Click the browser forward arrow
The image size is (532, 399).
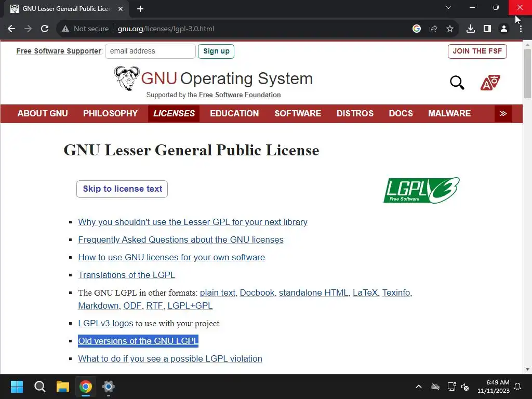tap(28, 29)
